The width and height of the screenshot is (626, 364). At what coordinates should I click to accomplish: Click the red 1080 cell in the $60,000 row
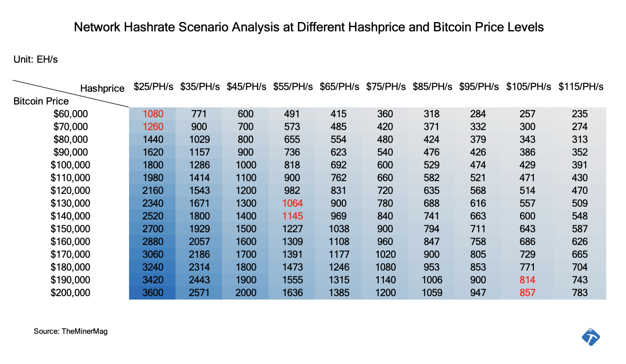pos(153,114)
